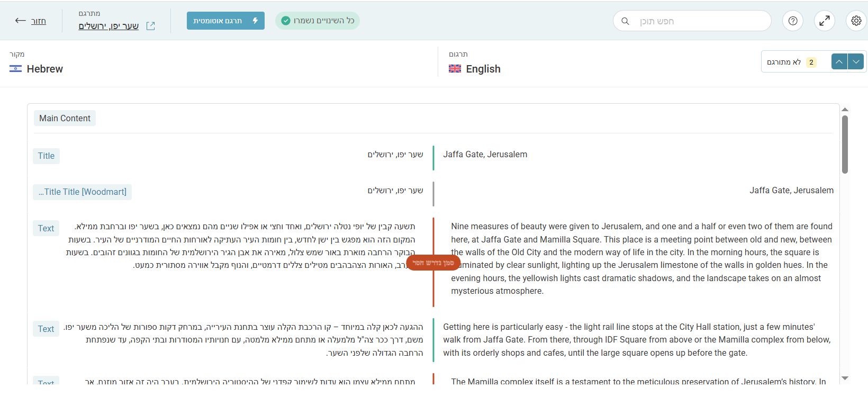Open settings gear icon
The height and width of the screenshot is (396, 868).
(856, 21)
